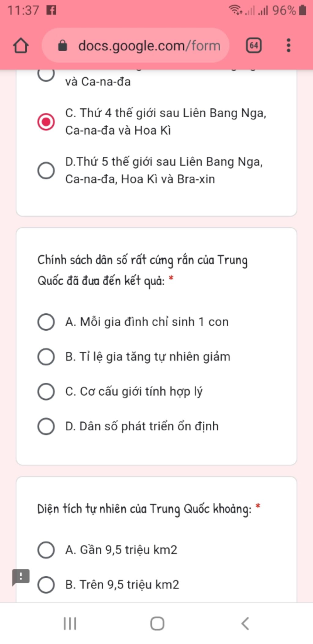Tap the report problem feedback icon
The height and width of the screenshot is (644, 313).
[x=20, y=577]
